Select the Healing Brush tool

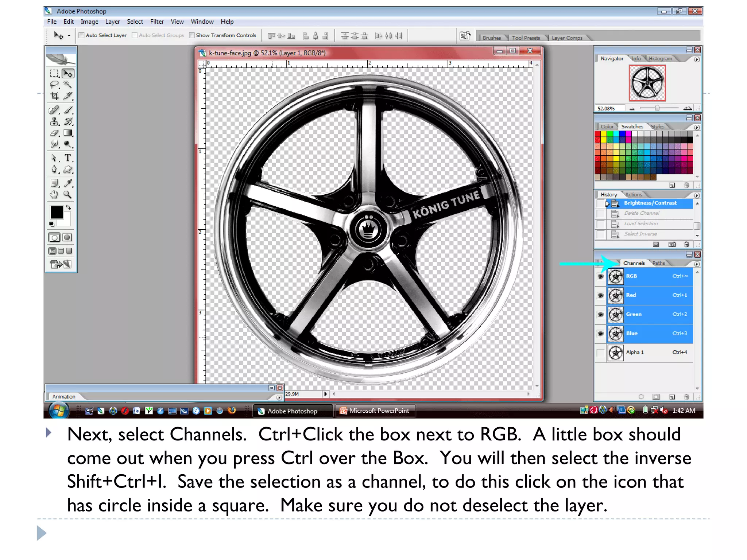(x=54, y=110)
